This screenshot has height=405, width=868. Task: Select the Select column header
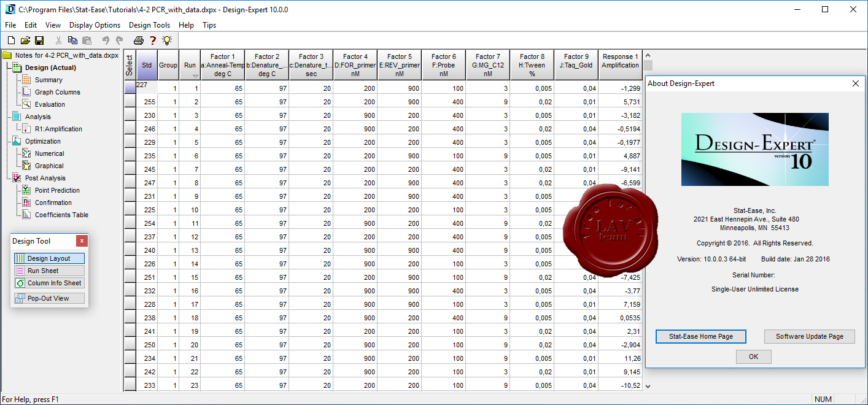[130, 65]
